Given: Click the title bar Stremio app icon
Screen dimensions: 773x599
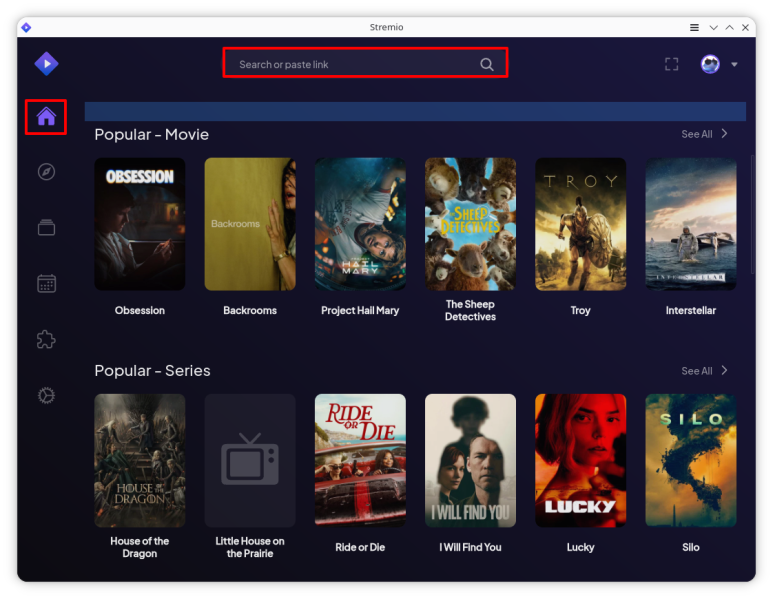Looking at the screenshot, I should [x=27, y=27].
